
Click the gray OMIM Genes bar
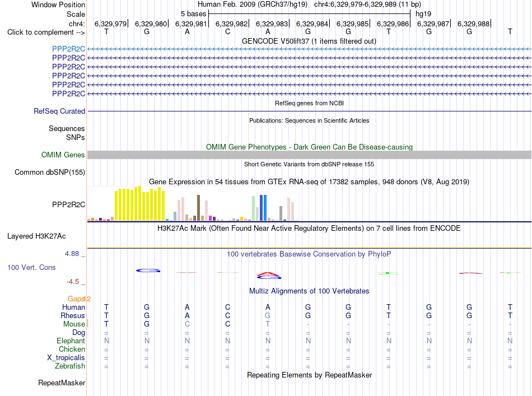(x=310, y=155)
